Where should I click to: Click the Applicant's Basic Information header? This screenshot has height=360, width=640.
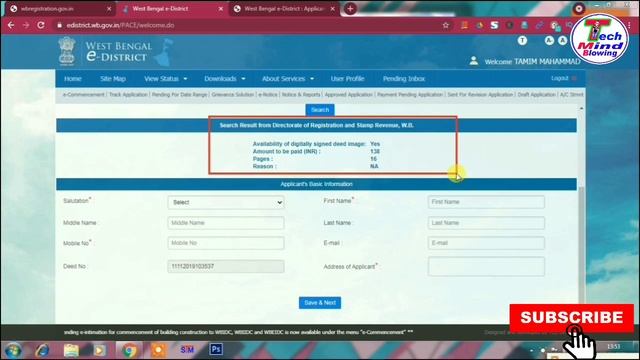pos(316,184)
